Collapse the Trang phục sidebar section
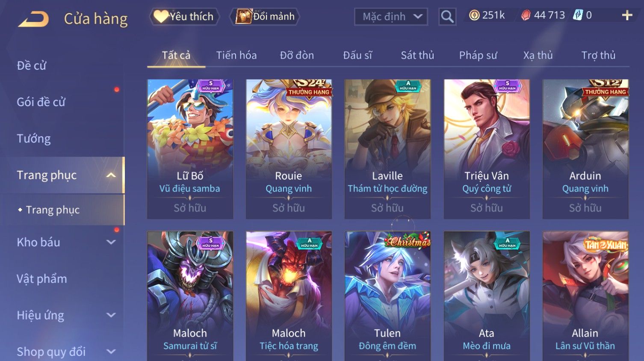The width and height of the screenshot is (644, 361). point(111,175)
